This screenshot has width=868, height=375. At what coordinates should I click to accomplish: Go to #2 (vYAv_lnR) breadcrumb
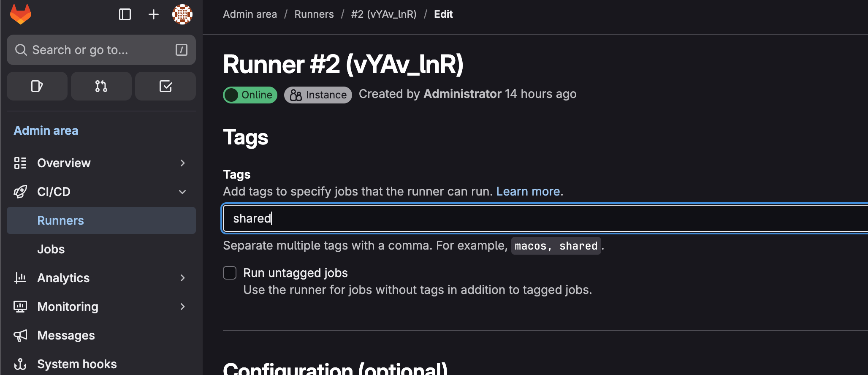(x=384, y=14)
